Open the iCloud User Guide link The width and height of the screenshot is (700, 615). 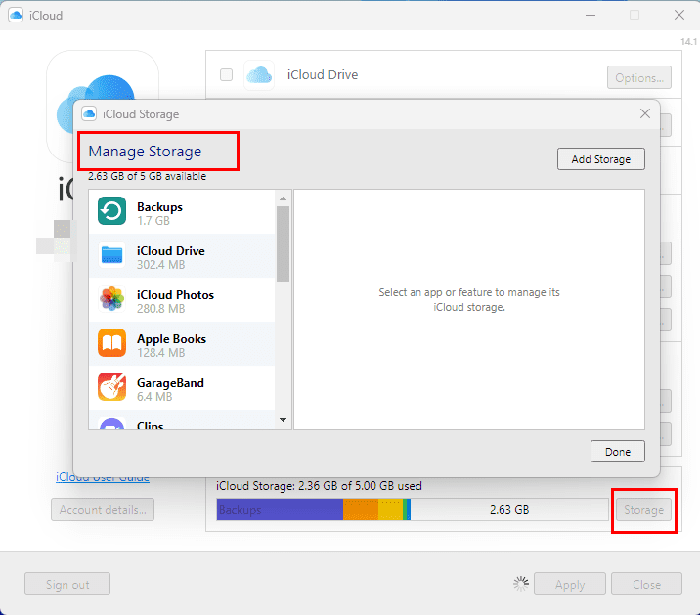tap(103, 477)
